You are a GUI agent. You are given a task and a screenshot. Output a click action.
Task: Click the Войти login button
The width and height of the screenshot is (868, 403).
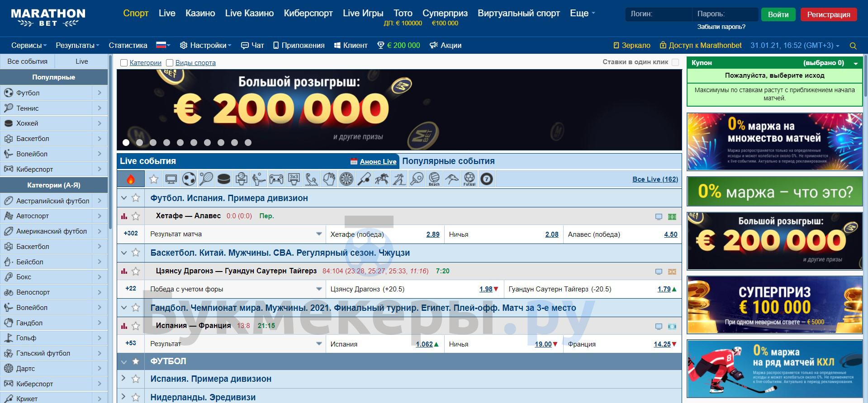coord(778,14)
